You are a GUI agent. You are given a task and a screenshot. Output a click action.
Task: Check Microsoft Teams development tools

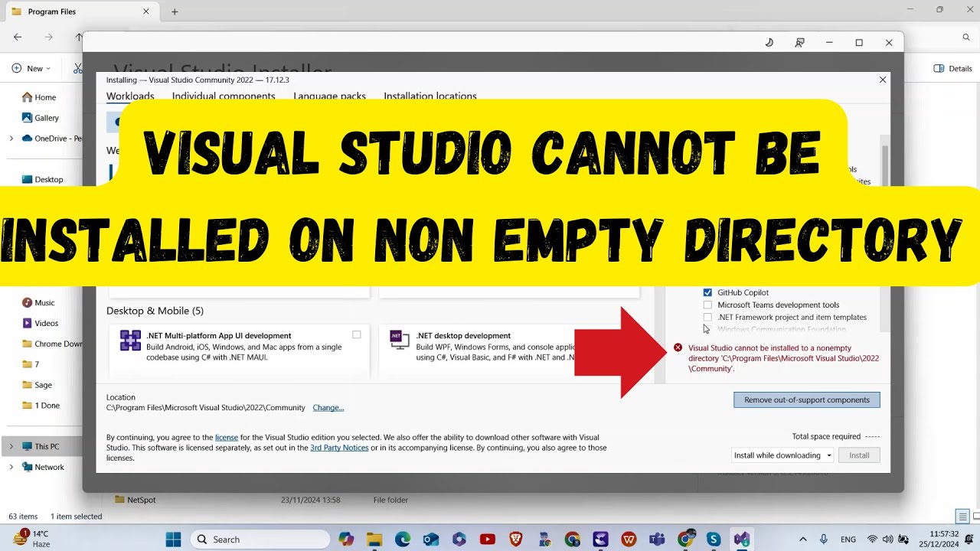[x=707, y=305]
